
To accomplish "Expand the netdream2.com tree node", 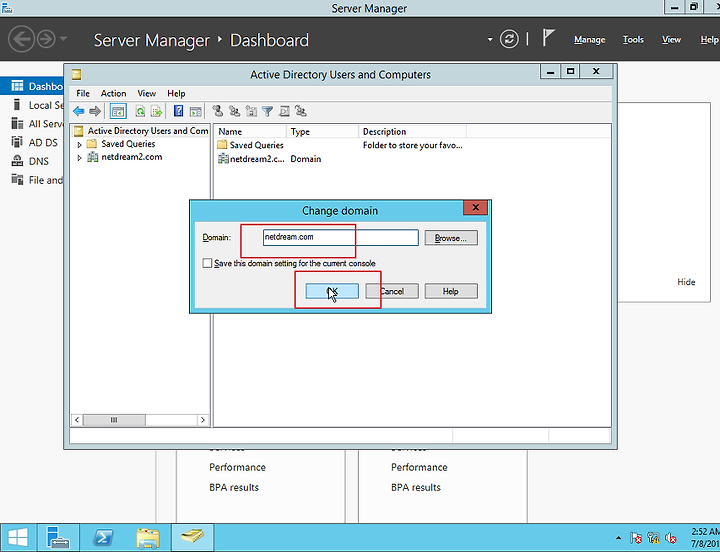I will [x=79, y=158].
